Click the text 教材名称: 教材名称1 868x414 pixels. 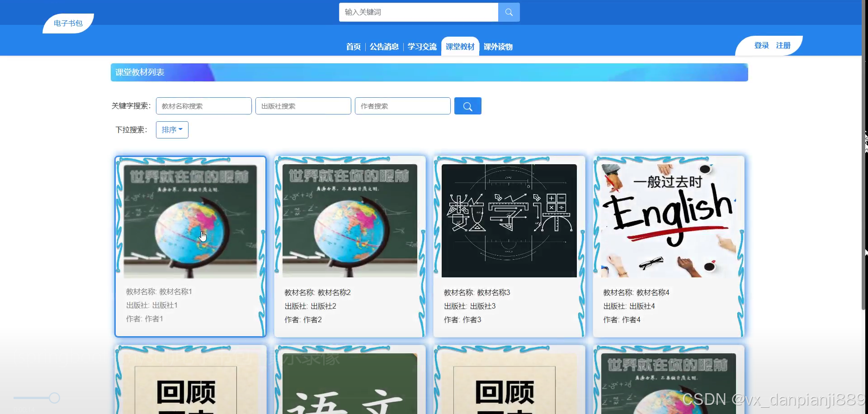[159, 292]
